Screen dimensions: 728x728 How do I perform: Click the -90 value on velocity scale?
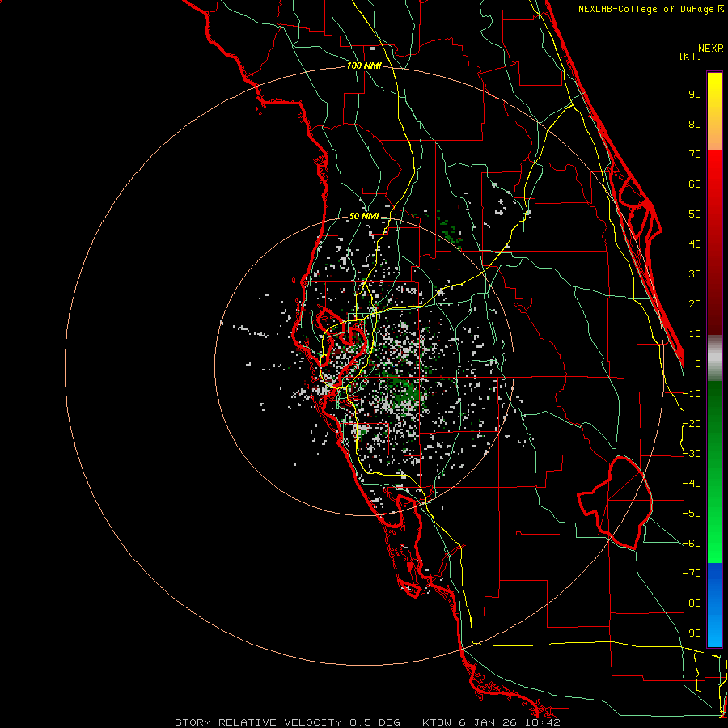tap(692, 633)
